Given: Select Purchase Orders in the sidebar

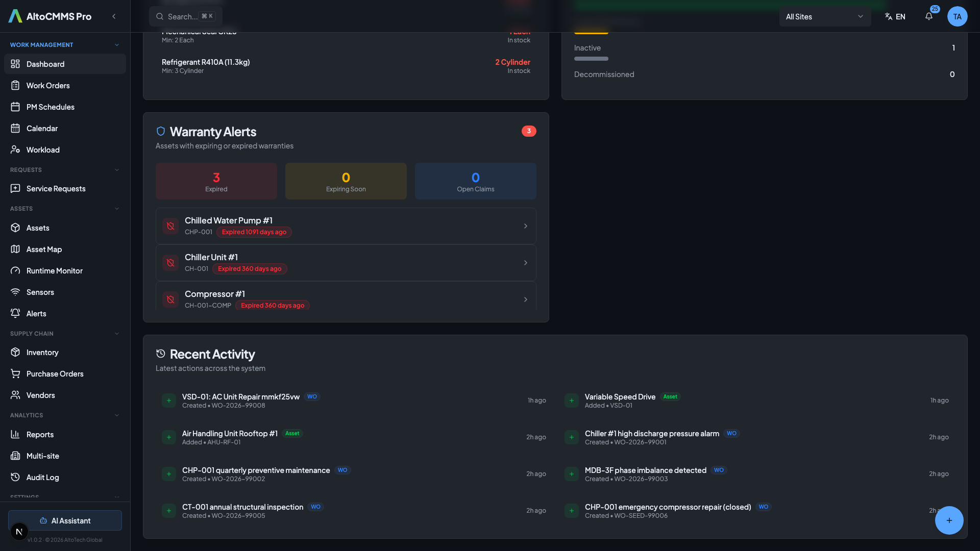Looking at the screenshot, I should pyautogui.click(x=55, y=374).
